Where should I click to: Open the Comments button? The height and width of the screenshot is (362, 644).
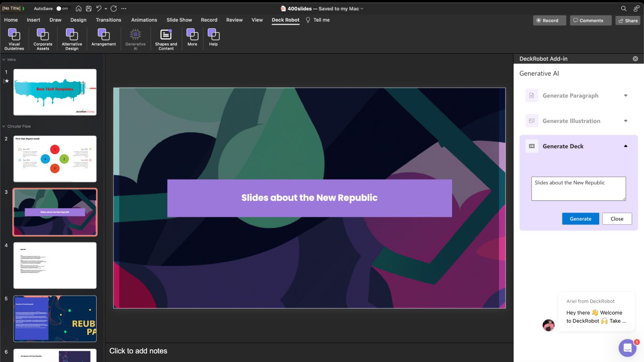click(x=590, y=20)
